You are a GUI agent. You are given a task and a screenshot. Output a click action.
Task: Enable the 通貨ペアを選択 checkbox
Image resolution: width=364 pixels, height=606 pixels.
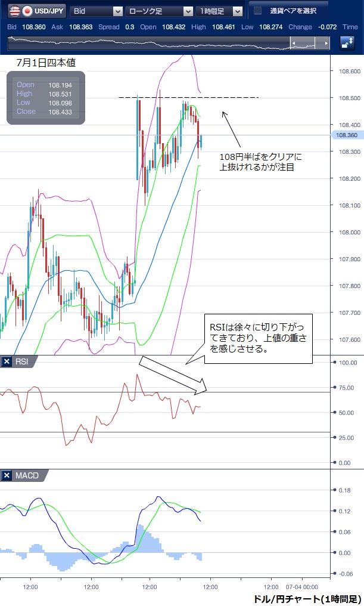tap(257, 11)
